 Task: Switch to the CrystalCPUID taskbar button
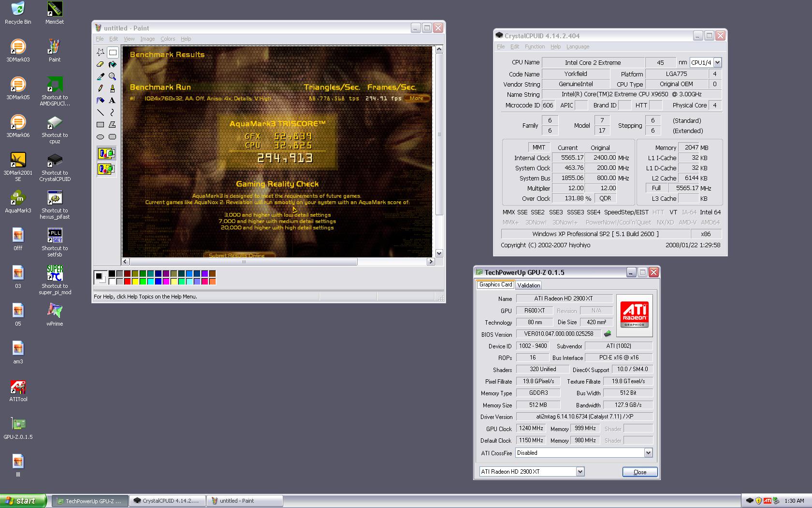point(167,501)
